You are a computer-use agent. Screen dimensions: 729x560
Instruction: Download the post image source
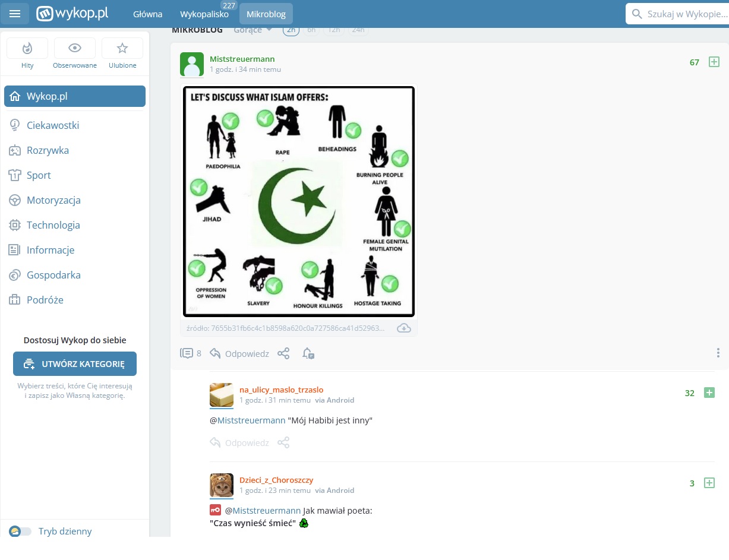pos(404,328)
